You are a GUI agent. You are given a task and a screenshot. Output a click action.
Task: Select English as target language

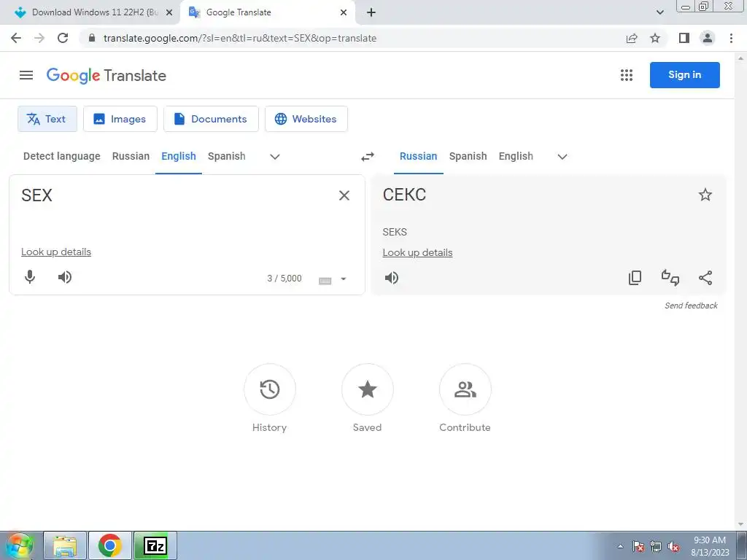coord(516,156)
